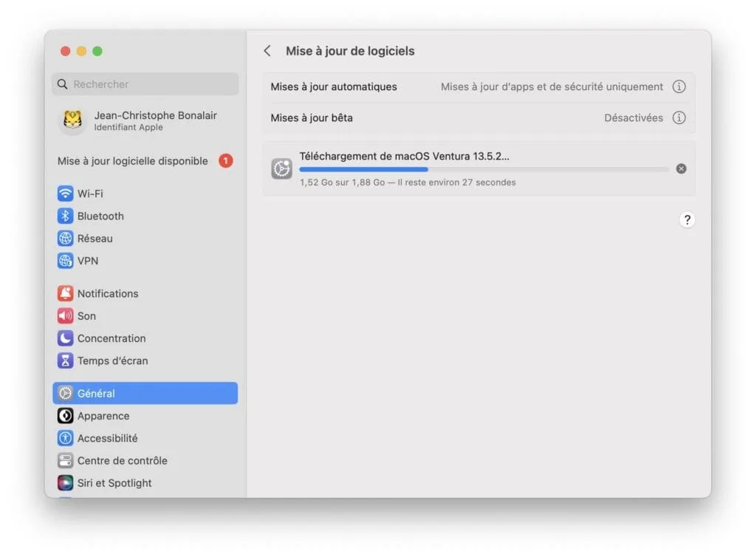This screenshot has width=756, height=557.
Task: Cancel the macOS Ventura download
Action: coord(681,168)
